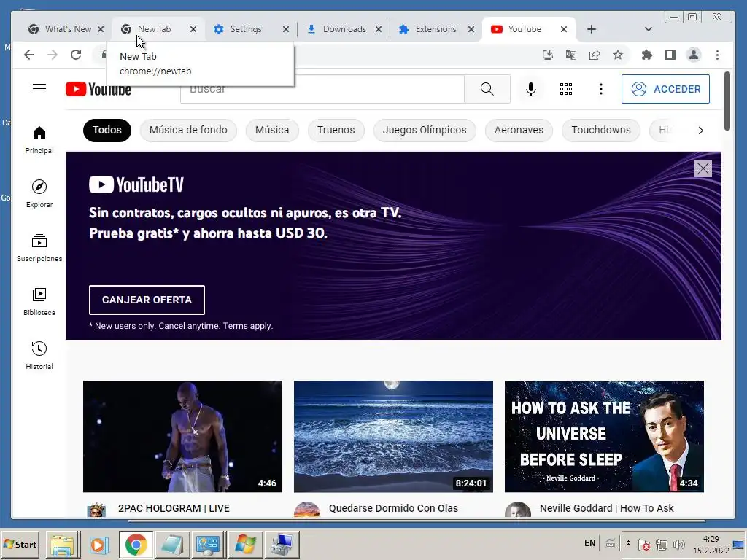This screenshot has height=560, width=747.
Task: Open Explorar in the sidebar
Action: click(39, 194)
